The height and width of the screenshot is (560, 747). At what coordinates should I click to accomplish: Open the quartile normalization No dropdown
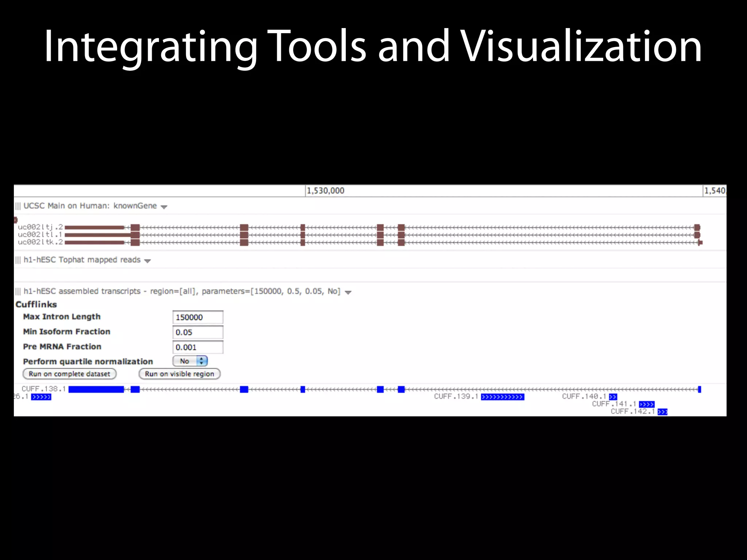[190, 361]
